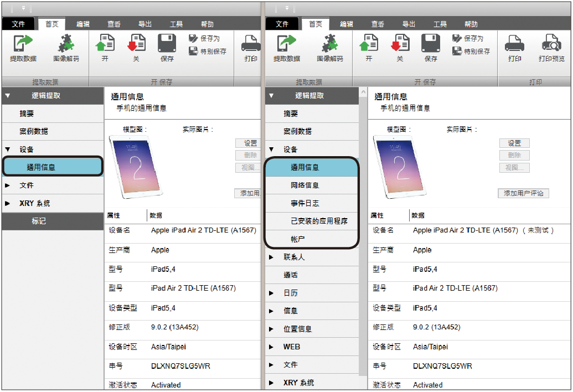Click iPad model thumbnail in left window

pyautogui.click(x=136, y=167)
